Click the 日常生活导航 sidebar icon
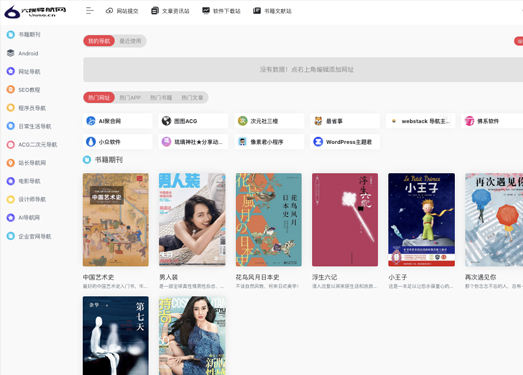The width and height of the screenshot is (523, 375). click(x=11, y=126)
